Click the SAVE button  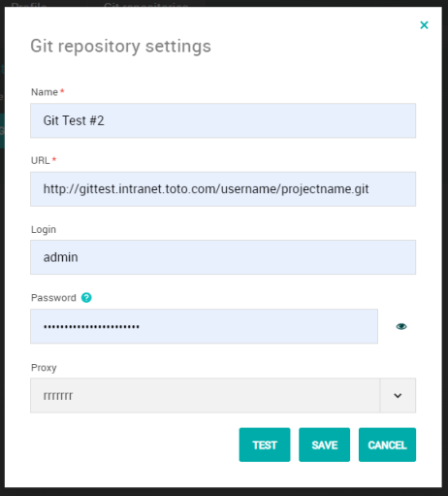tap(324, 445)
